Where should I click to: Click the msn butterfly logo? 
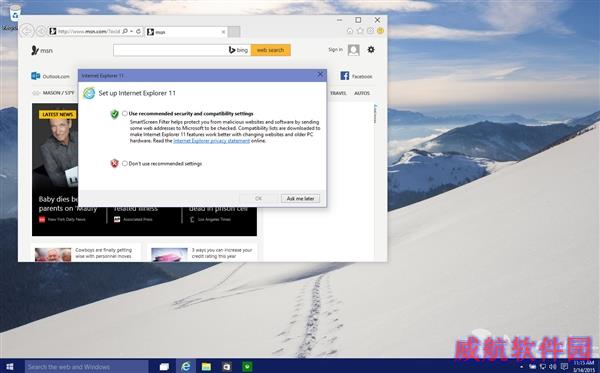pos(42,50)
